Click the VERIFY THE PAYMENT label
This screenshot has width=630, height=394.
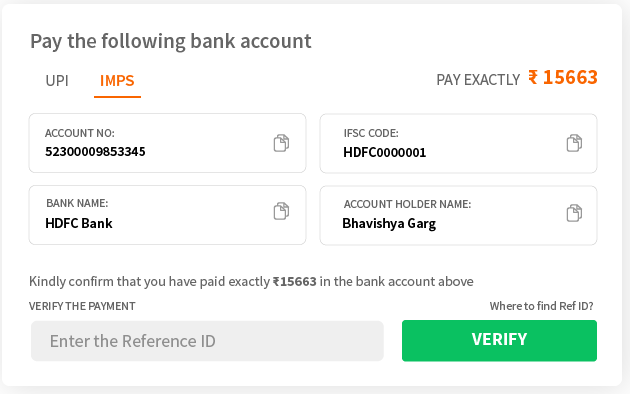click(82, 306)
